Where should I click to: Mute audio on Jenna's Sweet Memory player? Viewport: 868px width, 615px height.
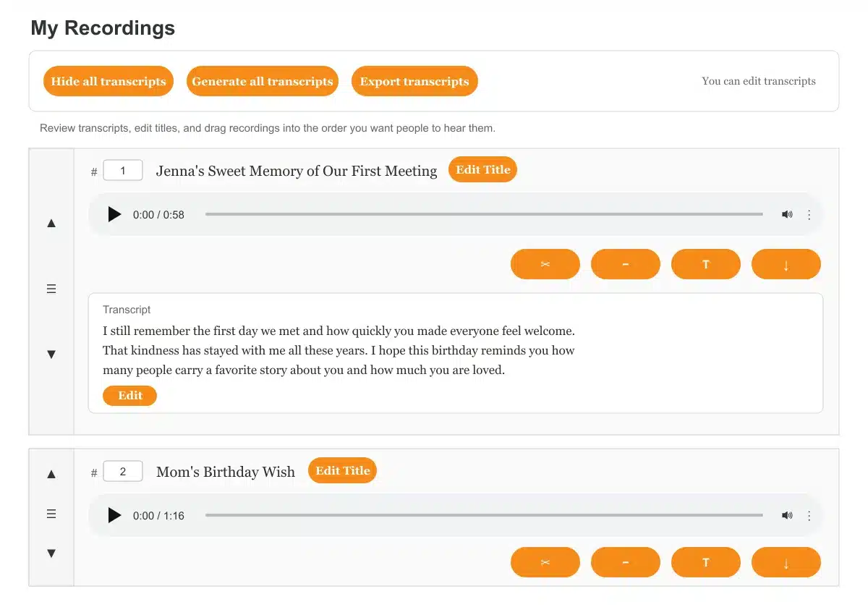pos(787,214)
